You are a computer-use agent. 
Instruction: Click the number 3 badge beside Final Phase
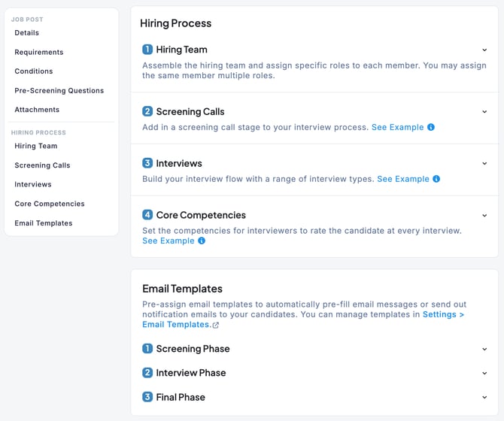pyautogui.click(x=147, y=397)
